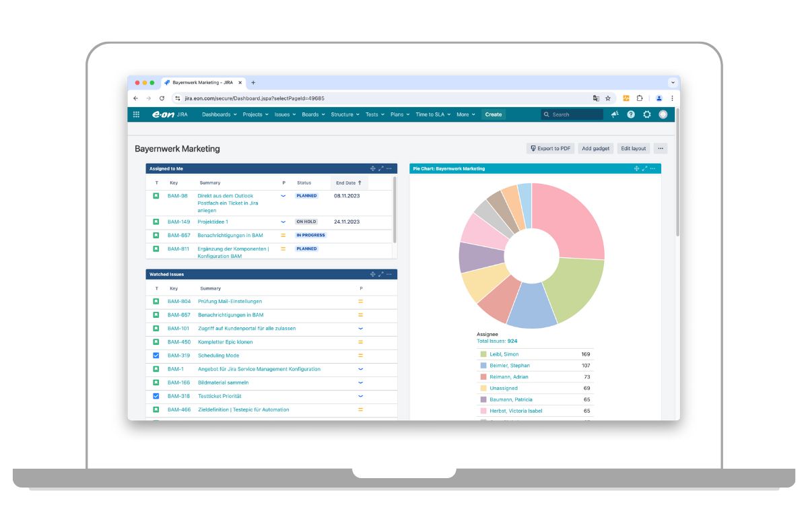Click the blue Beimler, Stephan legend swatch
Image resolution: width=808 pixels, height=532 pixels.
tap(483, 366)
